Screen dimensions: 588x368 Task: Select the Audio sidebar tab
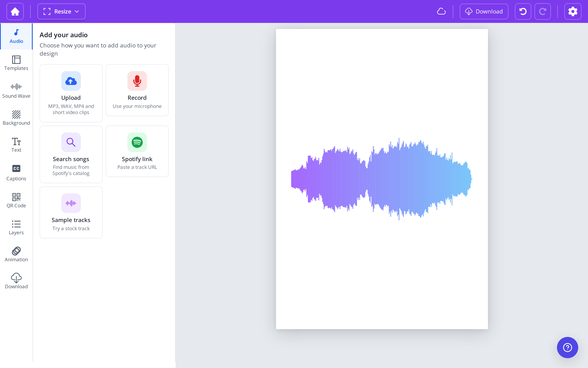(x=16, y=36)
